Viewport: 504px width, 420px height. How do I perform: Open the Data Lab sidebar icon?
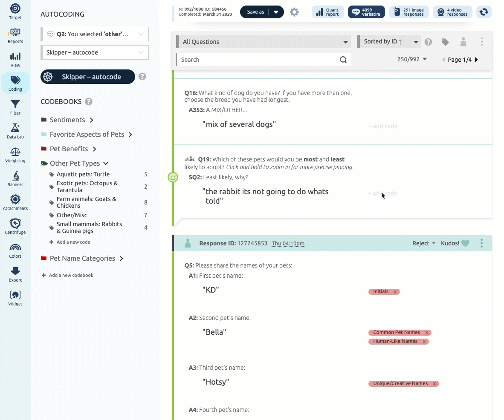(x=15, y=131)
